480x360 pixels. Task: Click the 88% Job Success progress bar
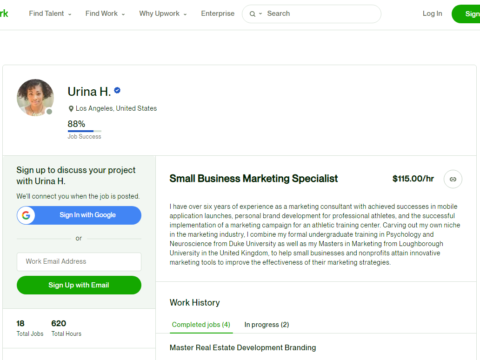(84, 131)
